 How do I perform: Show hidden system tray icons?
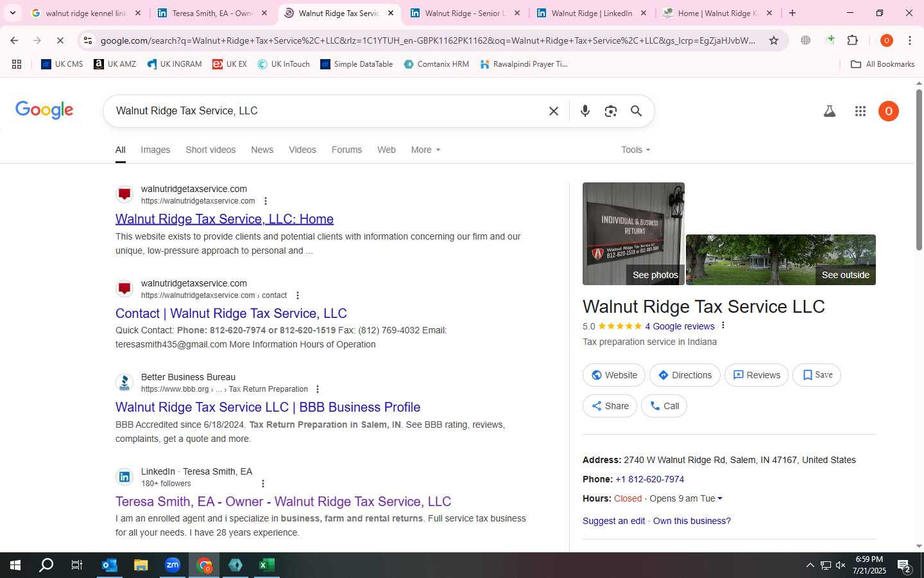[810, 565]
